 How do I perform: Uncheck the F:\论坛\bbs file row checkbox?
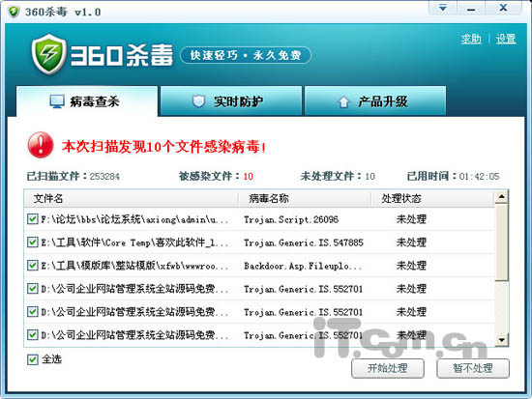[32, 219]
